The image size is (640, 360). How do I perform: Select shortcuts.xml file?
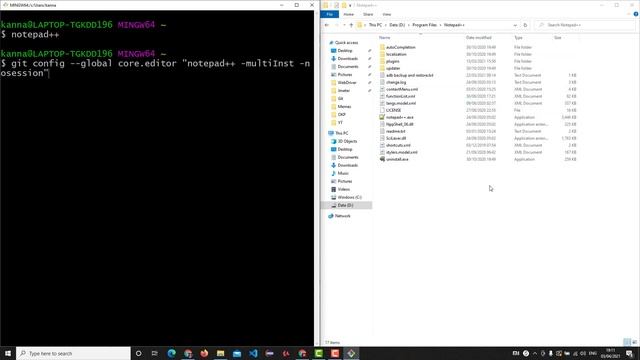[x=398, y=145]
